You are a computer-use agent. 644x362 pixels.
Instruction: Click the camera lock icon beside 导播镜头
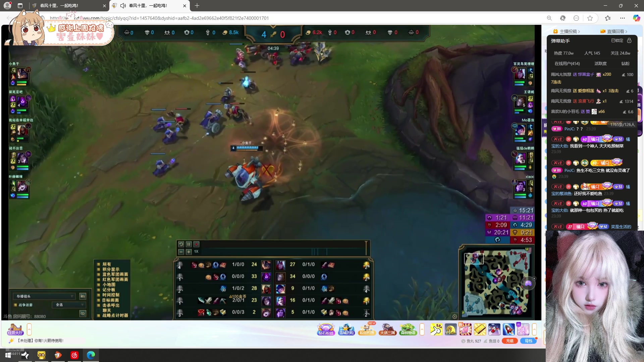click(83, 296)
